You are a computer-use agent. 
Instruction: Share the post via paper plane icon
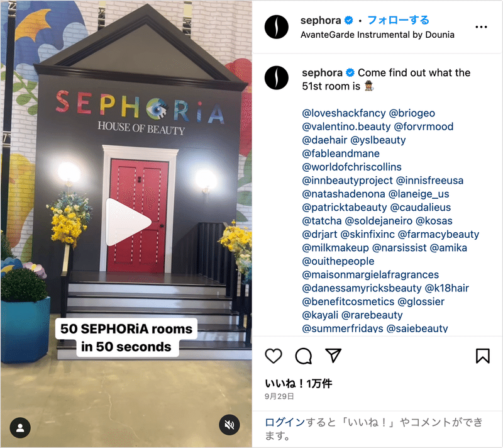click(x=333, y=356)
